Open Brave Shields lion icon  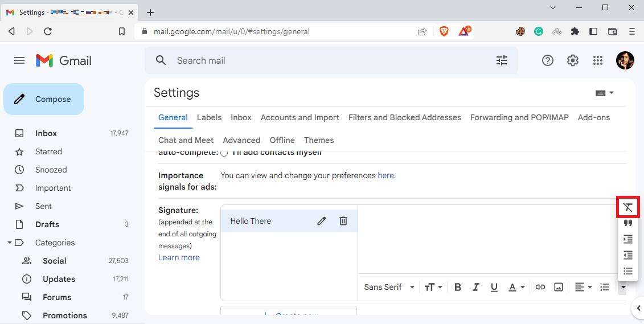pyautogui.click(x=444, y=31)
